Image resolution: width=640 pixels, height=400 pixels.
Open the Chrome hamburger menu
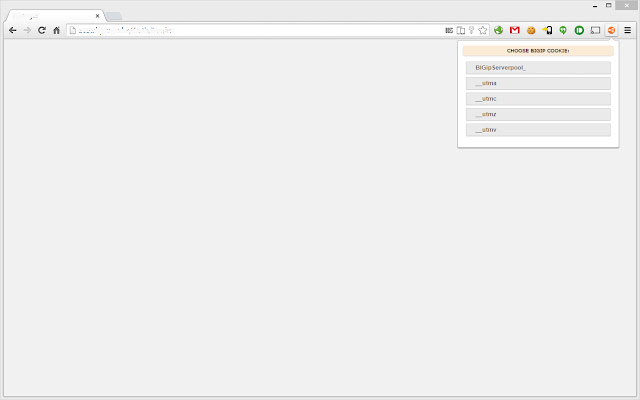coord(628,30)
